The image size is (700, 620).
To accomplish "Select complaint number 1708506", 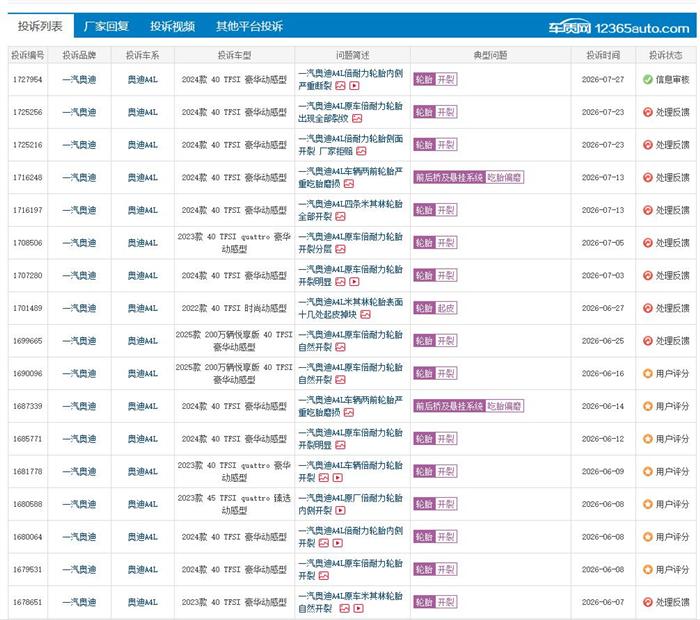I will coord(28,243).
